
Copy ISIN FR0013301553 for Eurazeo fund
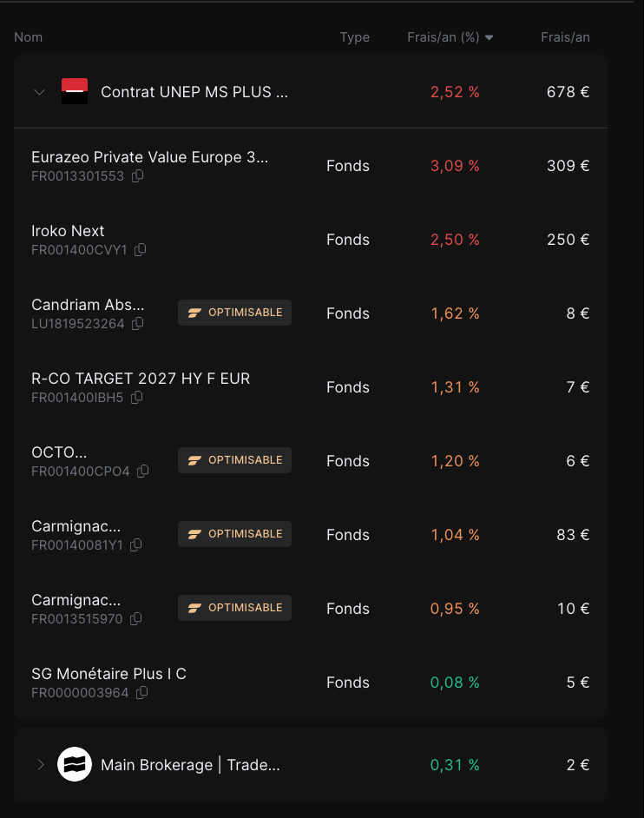coord(138,176)
